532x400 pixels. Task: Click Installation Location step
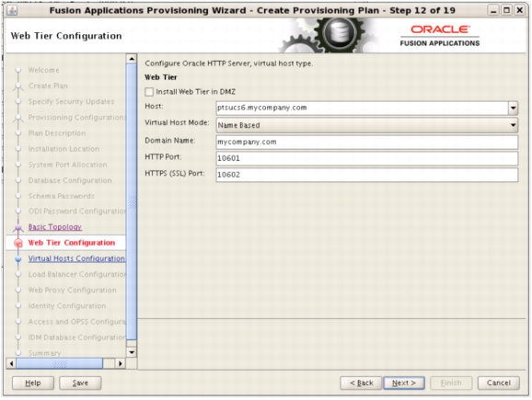pyautogui.click(x=64, y=149)
